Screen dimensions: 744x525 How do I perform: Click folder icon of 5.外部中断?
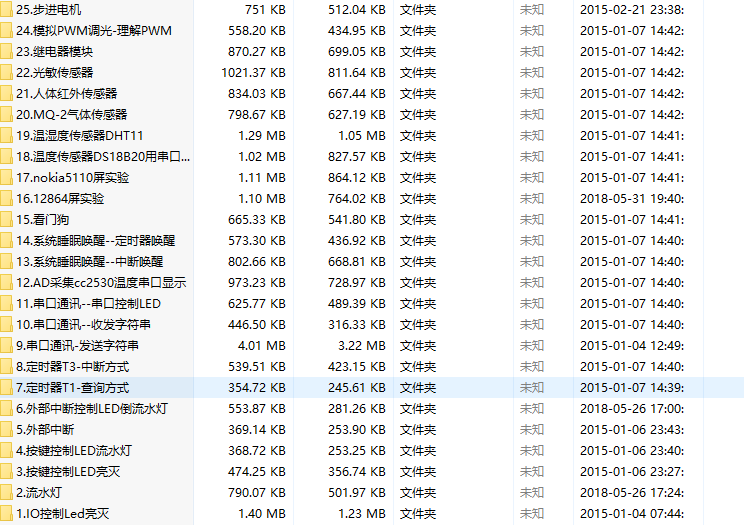[x=6, y=430]
